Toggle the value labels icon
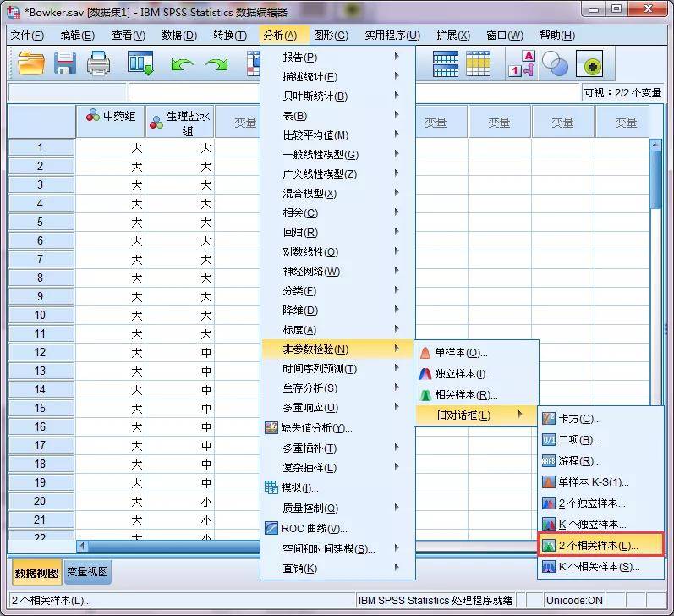The image size is (674, 616). tap(522, 63)
